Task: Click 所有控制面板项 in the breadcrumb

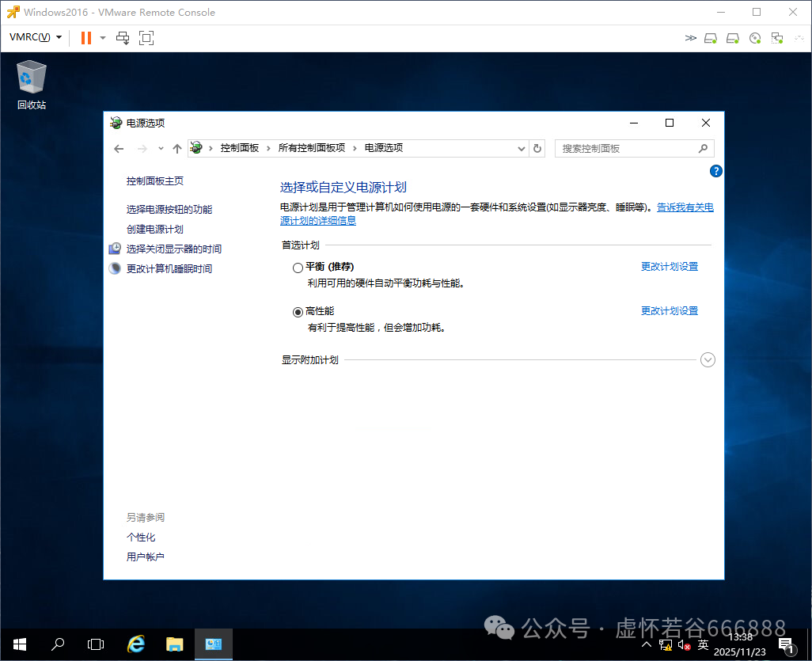Action: pos(311,148)
